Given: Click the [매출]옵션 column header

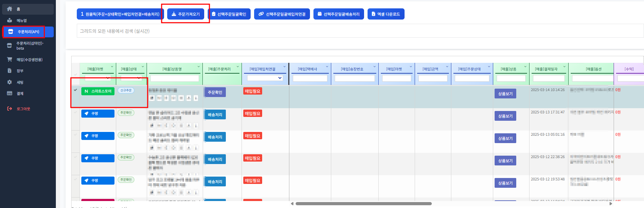Looking at the screenshot, I should [593, 69].
